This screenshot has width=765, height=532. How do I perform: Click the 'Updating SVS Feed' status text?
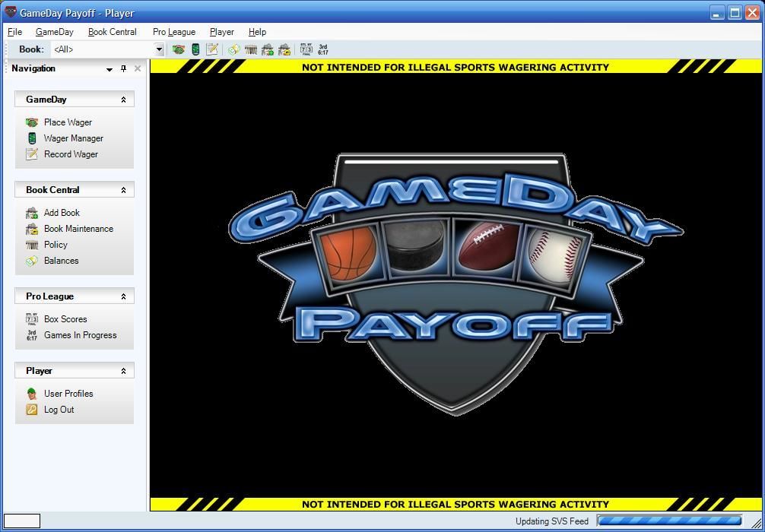tap(552, 521)
